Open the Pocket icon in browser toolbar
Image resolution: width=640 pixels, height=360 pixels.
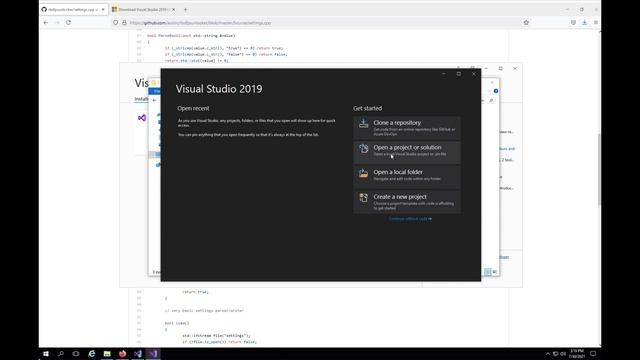(573, 23)
